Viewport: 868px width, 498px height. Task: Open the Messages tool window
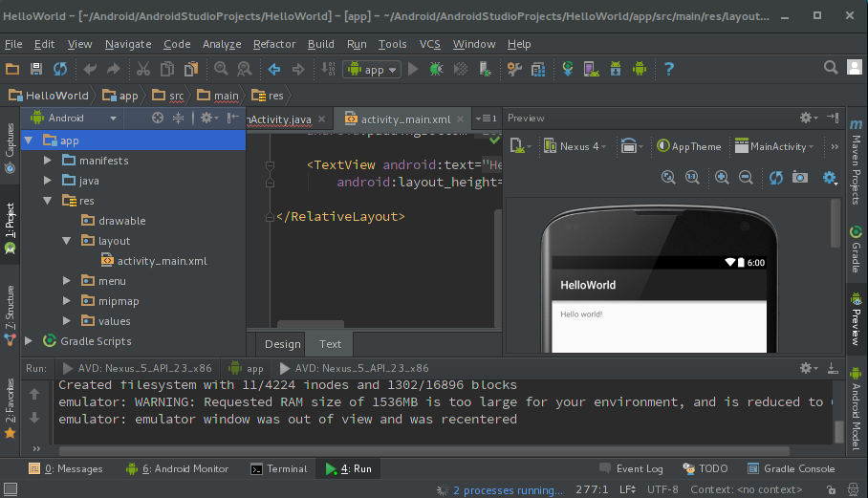coord(65,468)
